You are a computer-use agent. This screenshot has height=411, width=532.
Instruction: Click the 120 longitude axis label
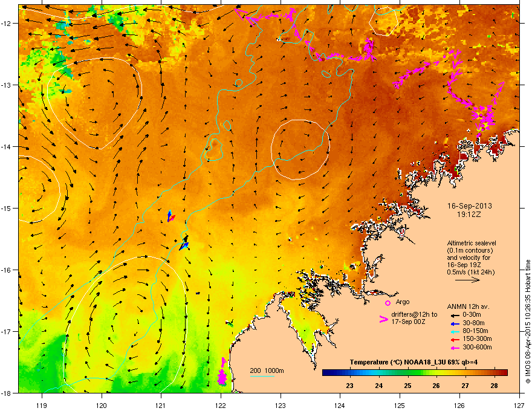[x=102, y=405]
